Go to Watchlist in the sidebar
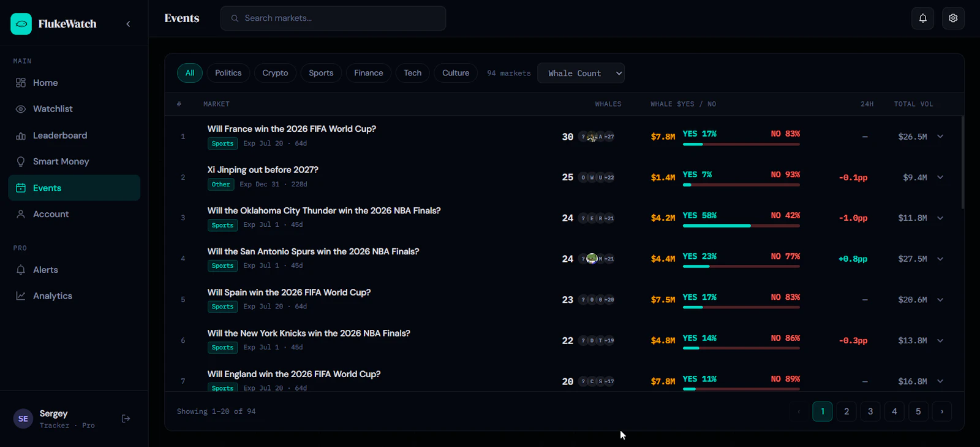 click(74, 109)
